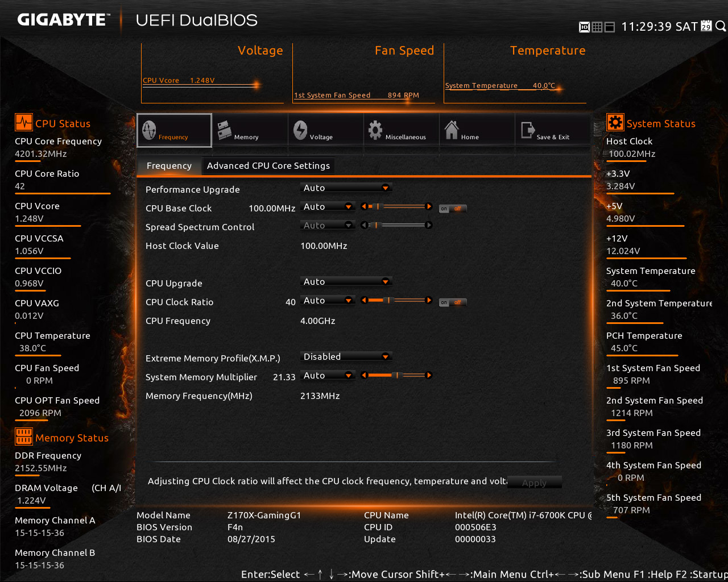Click the Memory Channel A timings 15-15-15-36
Viewport: 728px width, 582px height.
coord(40,533)
